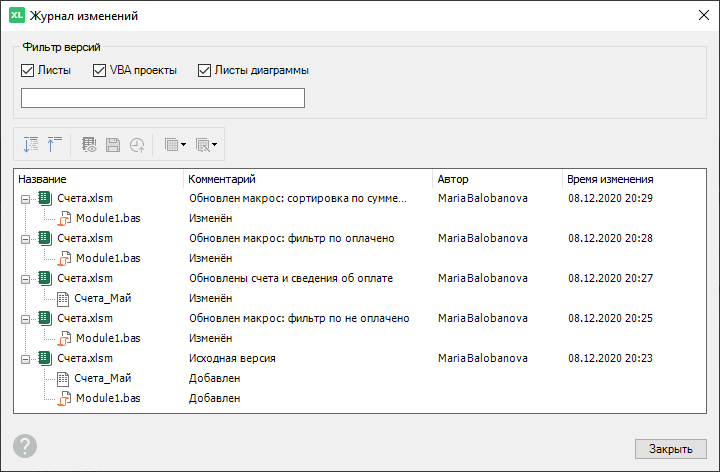Uncheck the Листы checkbox
The width and height of the screenshot is (720, 472).
(27, 71)
